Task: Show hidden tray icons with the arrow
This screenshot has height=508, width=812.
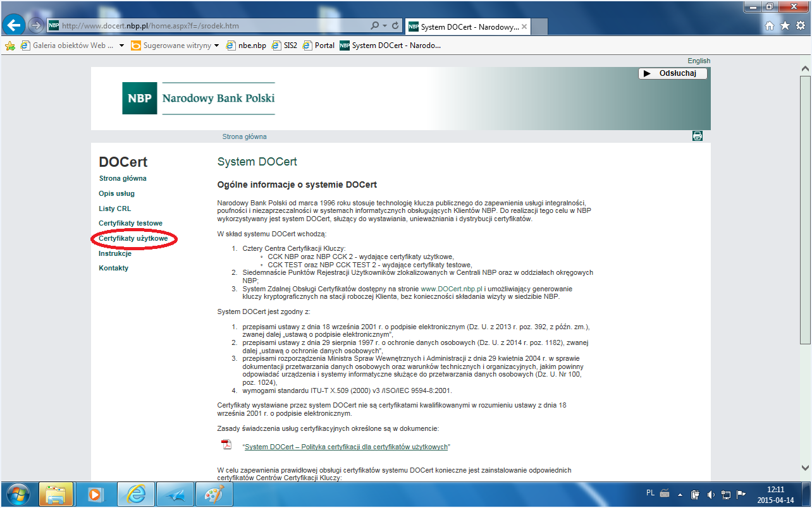Action: coord(680,494)
